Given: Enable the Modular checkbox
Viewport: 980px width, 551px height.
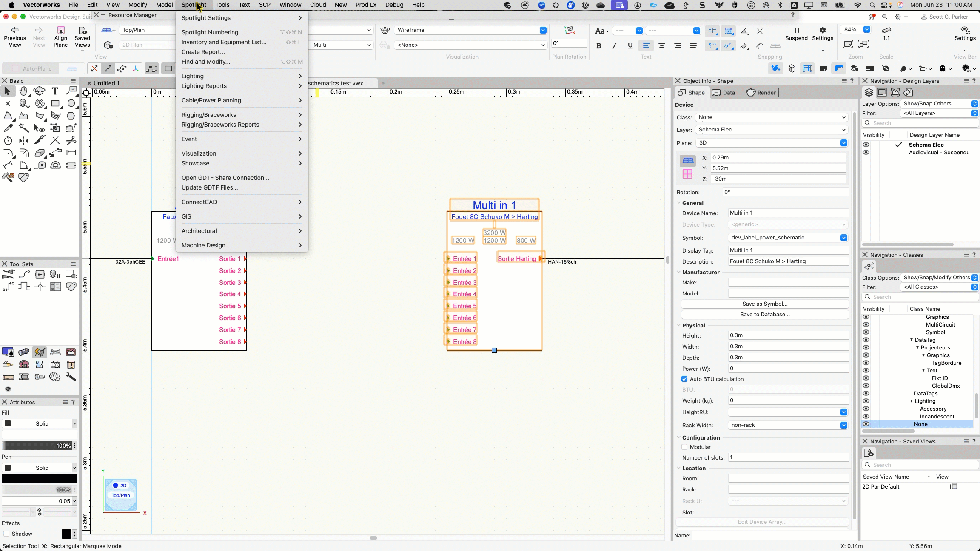Looking at the screenshot, I should (x=684, y=447).
